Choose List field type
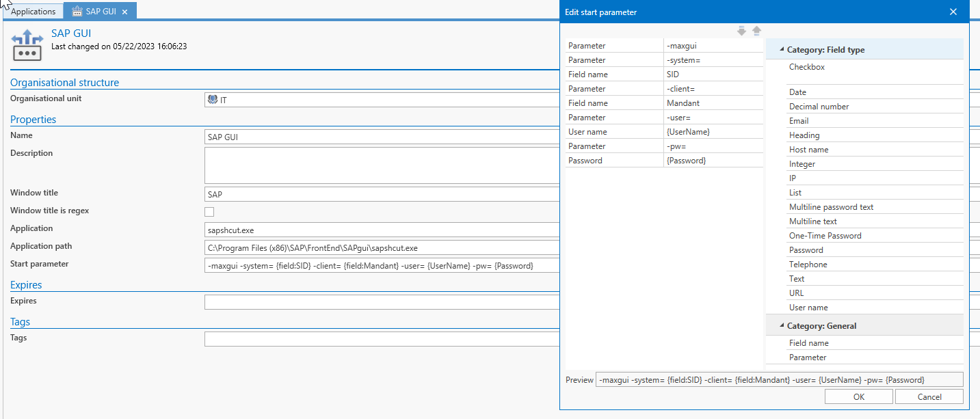Image resolution: width=980 pixels, height=419 pixels. (x=875, y=193)
